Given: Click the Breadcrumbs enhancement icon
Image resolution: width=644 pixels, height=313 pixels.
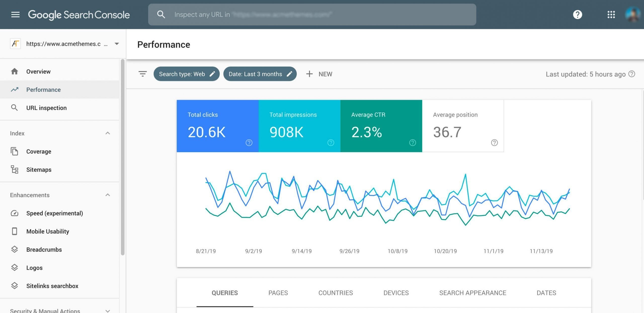Looking at the screenshot, I should click(14, 249).
